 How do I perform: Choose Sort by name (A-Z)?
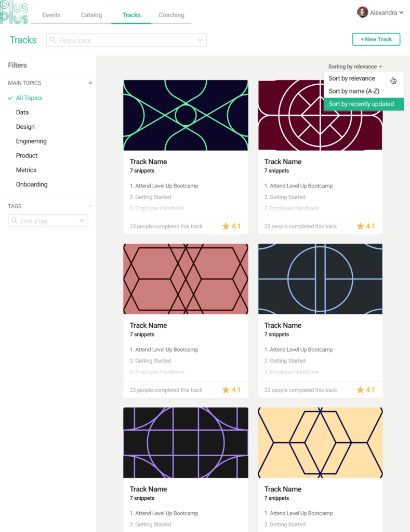[364, 91]
